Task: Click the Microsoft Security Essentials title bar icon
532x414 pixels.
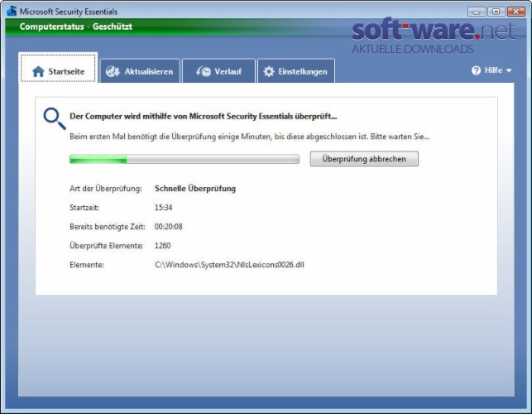Action: (x=12, y=11)
